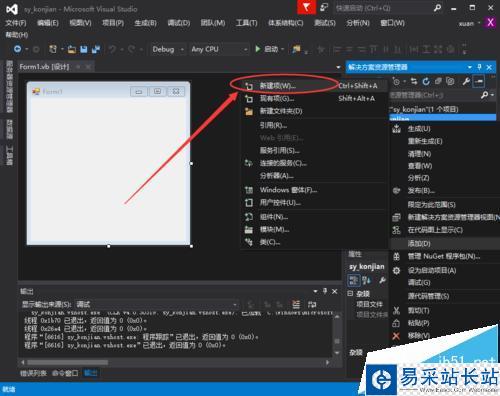This screenshot has height=396, width=500.
Task: Open the 帮助(H) menu
Action: tap(17, 35)
